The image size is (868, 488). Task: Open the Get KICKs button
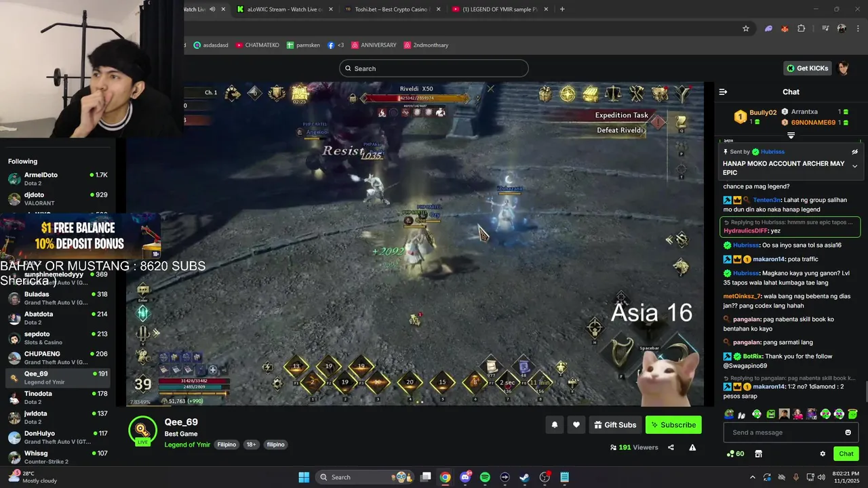pos(807,68)
